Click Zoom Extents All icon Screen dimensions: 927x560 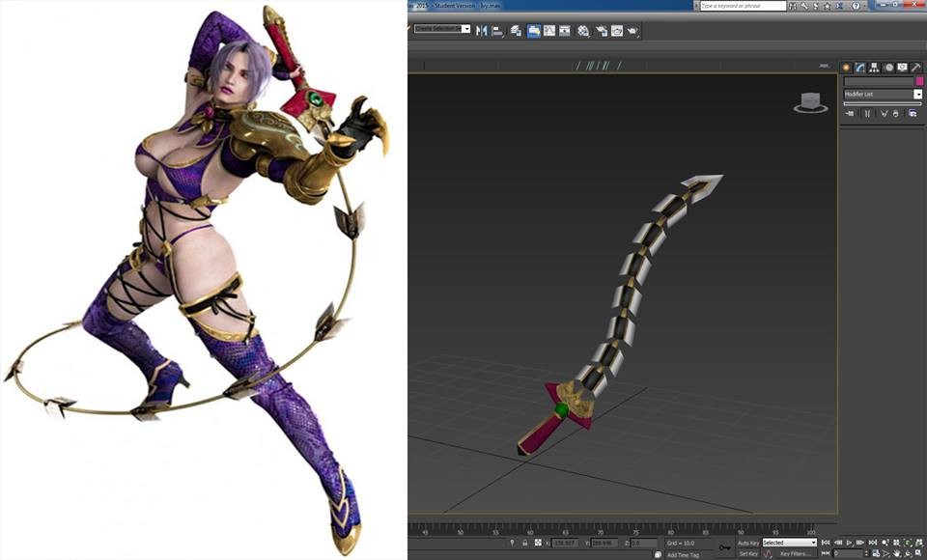918,543
